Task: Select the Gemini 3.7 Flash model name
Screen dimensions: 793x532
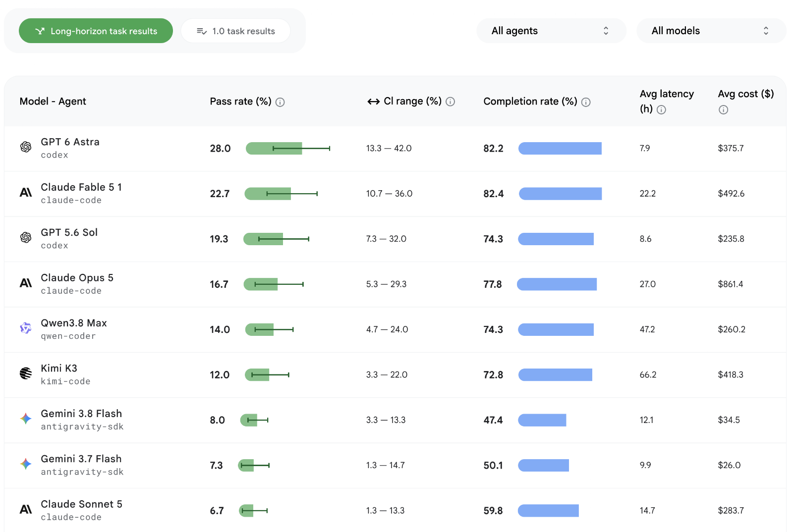Action: point(81,459)
